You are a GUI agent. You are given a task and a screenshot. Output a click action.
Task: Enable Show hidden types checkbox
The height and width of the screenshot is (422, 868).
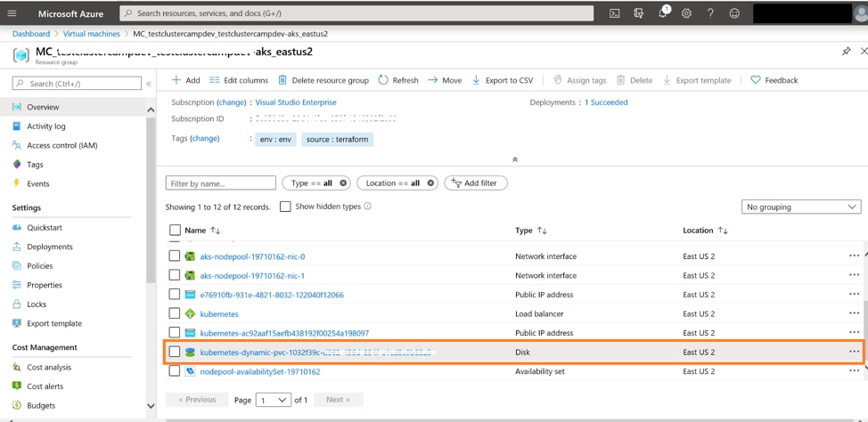(285, 207)
